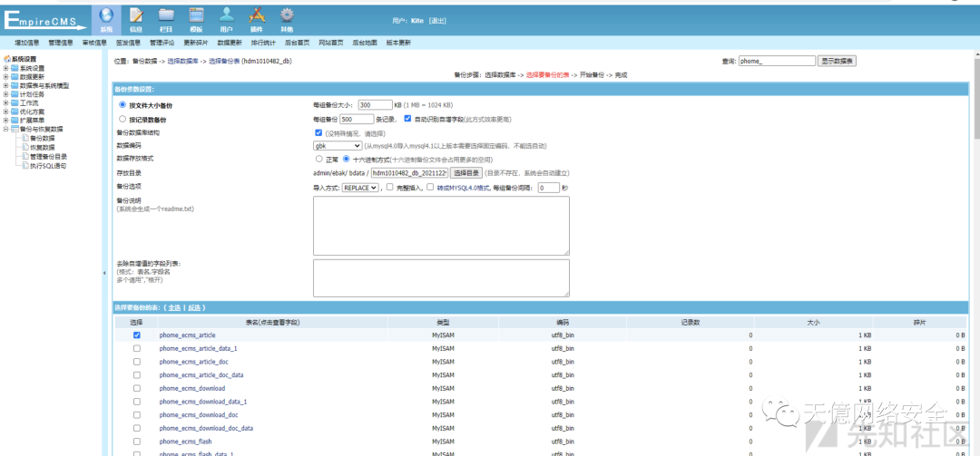
Task: Enable 转成MYSQL4.0格式 checkbox
Action: click(430, 187)
